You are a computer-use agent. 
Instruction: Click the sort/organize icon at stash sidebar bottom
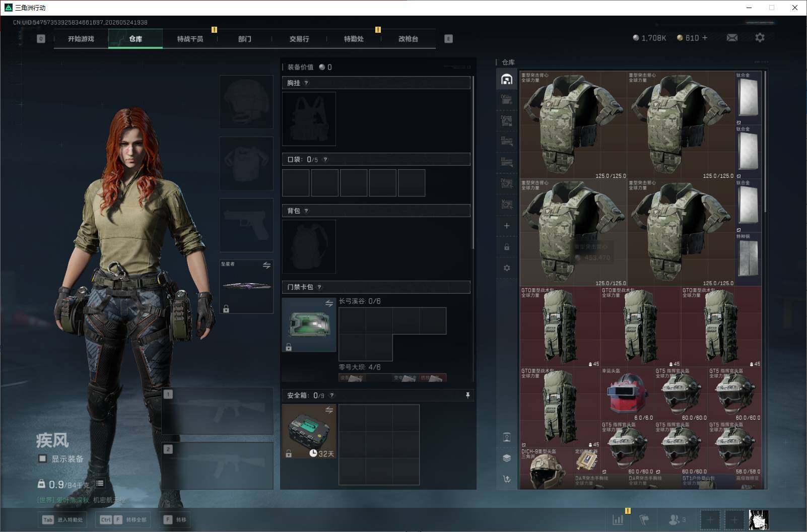click(x=507, y=479)
